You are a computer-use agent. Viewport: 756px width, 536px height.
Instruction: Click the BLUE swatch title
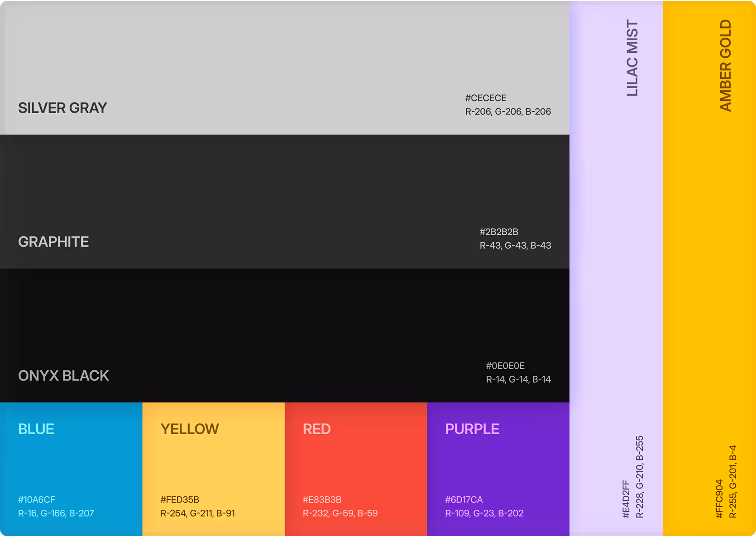(36, 429)
